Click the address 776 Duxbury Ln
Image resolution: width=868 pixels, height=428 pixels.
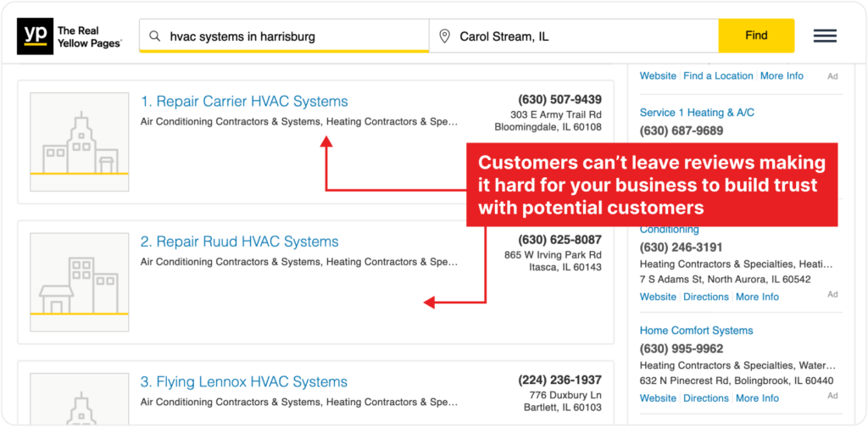565,395
